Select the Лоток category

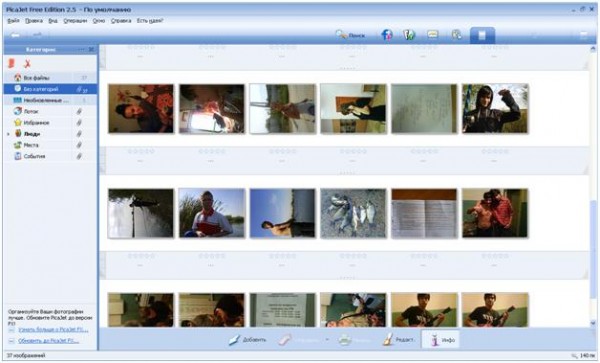pos(51,111)
